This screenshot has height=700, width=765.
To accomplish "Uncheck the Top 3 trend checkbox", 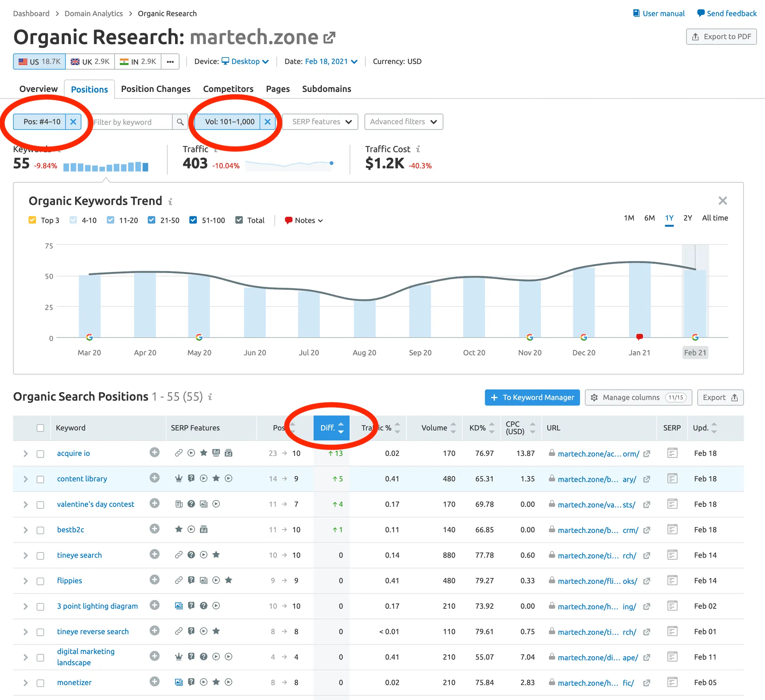I will (x=32, y=220).
